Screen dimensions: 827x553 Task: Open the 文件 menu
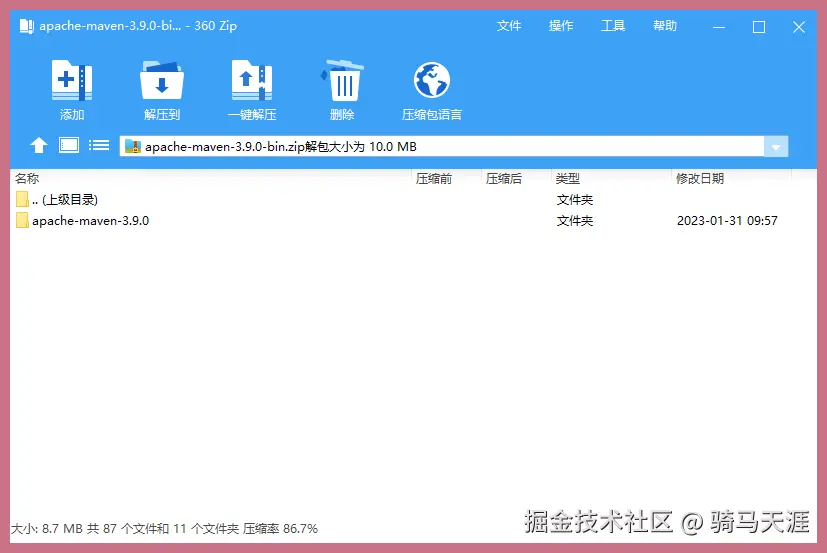(x=509, y=26)
